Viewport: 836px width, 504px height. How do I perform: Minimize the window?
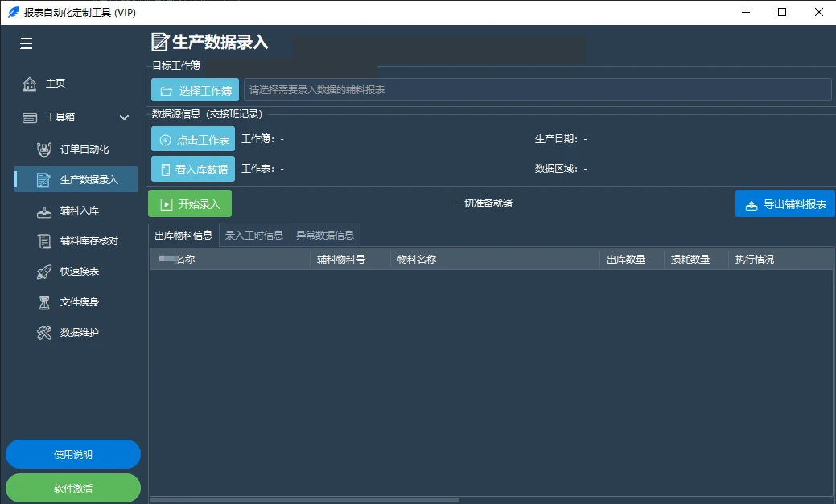coord(746,12)
